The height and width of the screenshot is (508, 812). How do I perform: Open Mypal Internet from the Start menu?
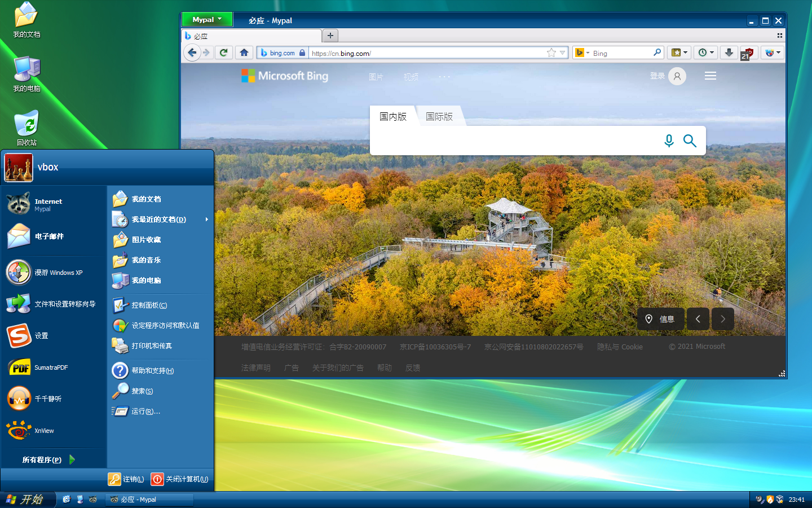[54, 204]
